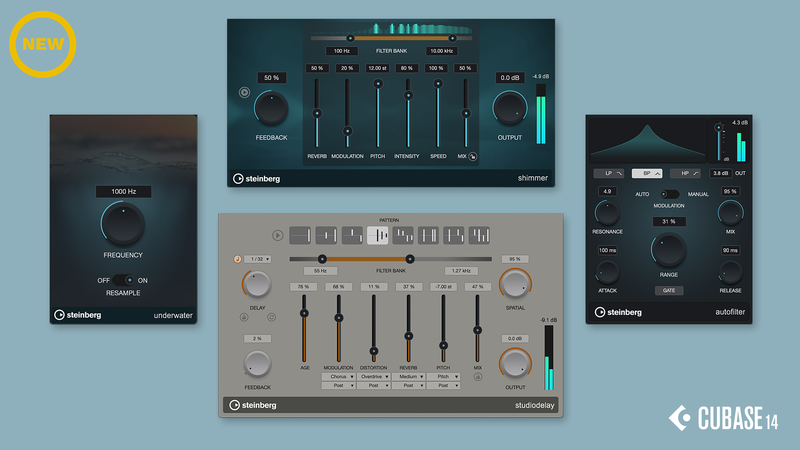The image size is (800, 450).
Task: Click the lock icon under the studiodelay Delay knob
Action: pos(244,317)
